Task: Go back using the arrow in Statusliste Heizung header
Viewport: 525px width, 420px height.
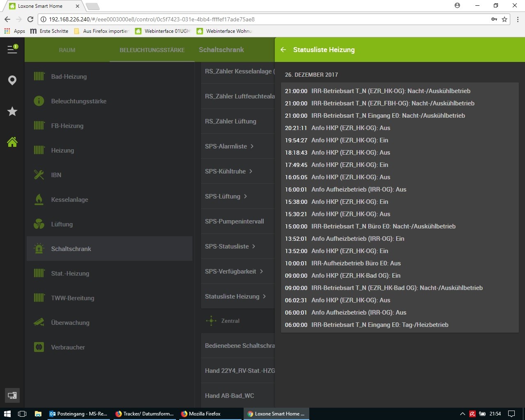Action: 283,50
